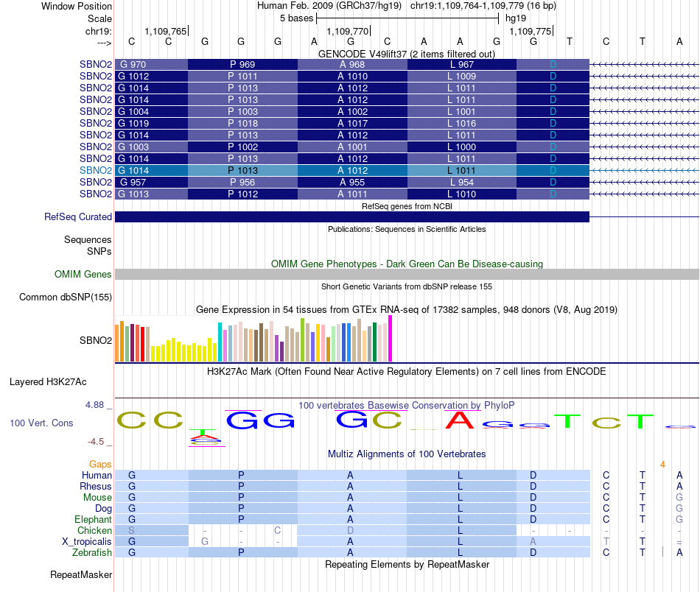Click the reverse-direction arrow next to the base sequence
The height and width of the screenshot is (592, 700).
click(x=105, y=43)
